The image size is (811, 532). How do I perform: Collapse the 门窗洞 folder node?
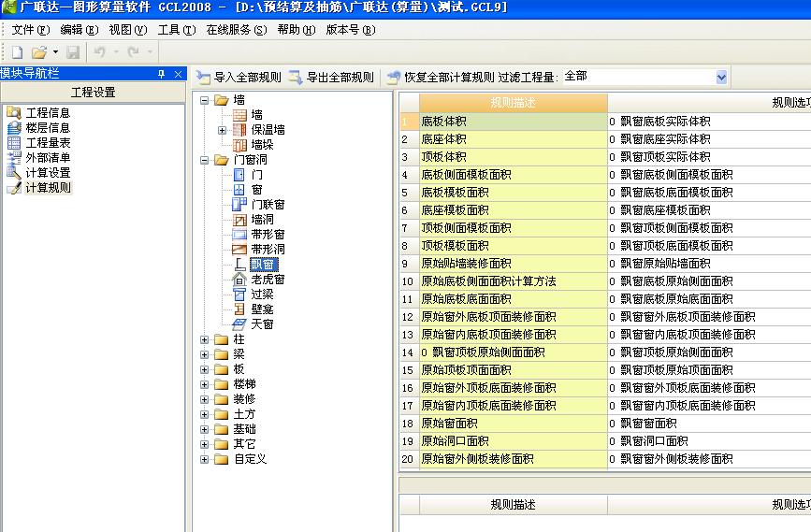click(x=205, y=160)
